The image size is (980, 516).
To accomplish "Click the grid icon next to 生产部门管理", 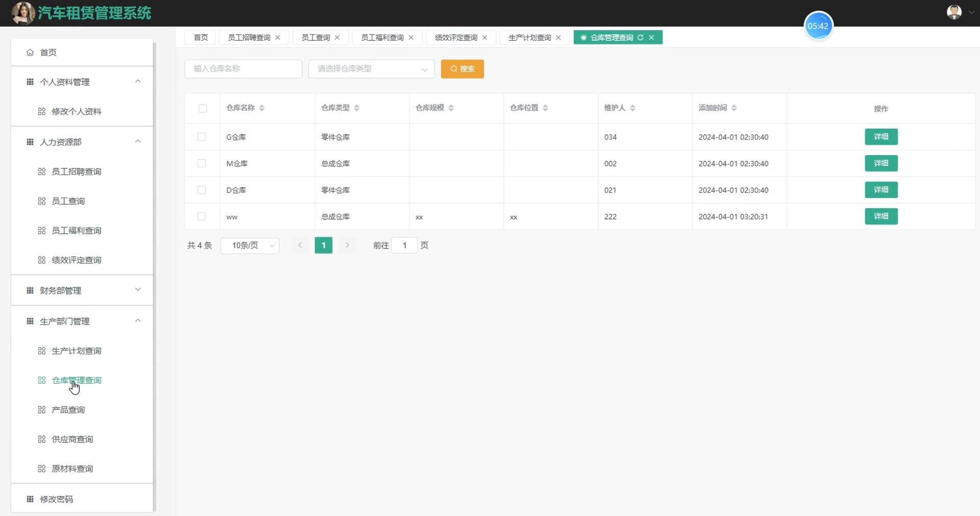I will click(x=30, y=321).
